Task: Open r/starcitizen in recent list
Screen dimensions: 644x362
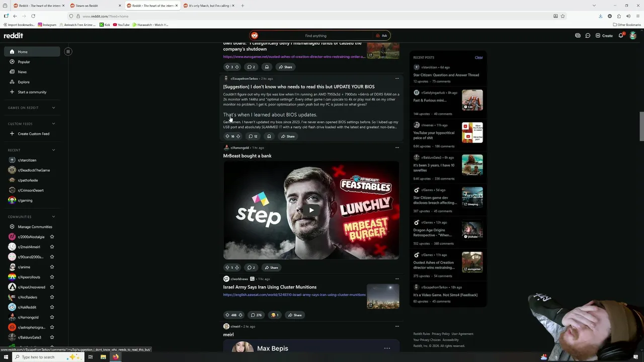Action: pyautogui.click(x=32, y=160)
